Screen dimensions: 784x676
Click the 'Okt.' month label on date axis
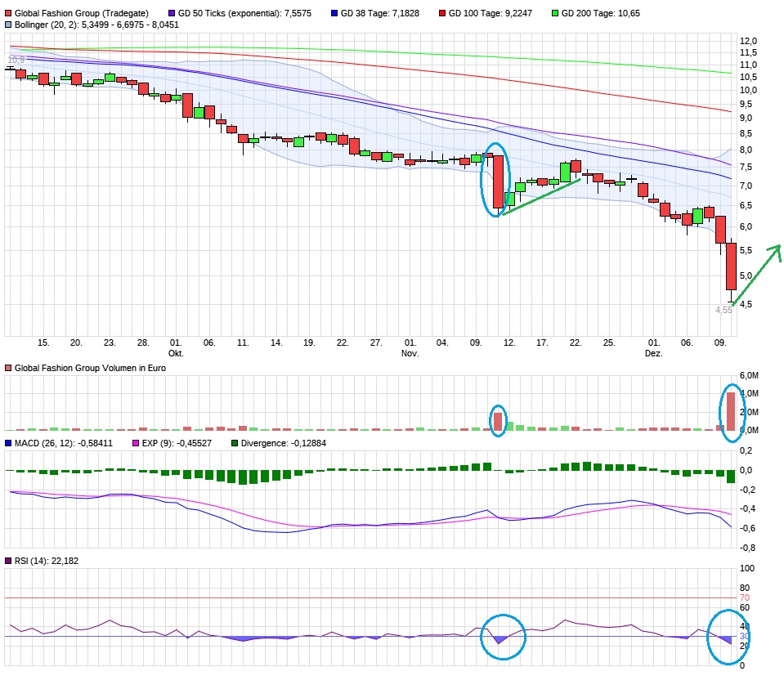coord(176,353)
